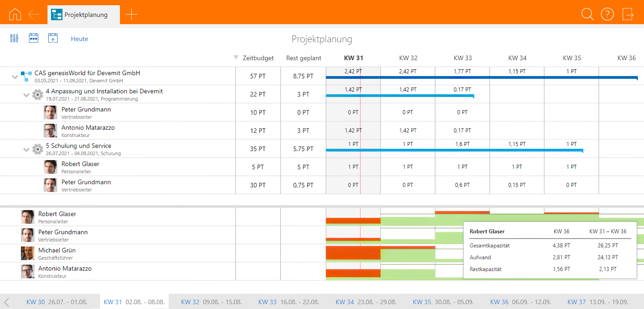Screen dimensions: 644x309
Task: Click Gesamtkapazität value 4,38 PT in tooltip
Action: (561, 245)
